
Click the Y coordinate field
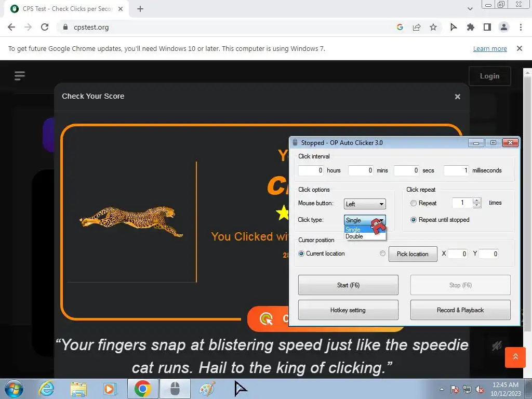click(x=488, y=254)
